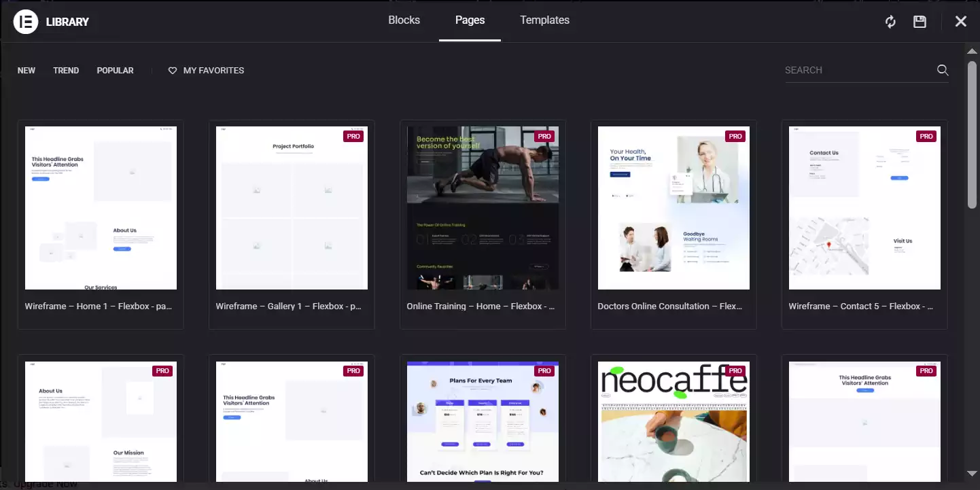Click the save template floppy disk icon
Viewport: 980px width, 490px height.
[x=920, y=22]
